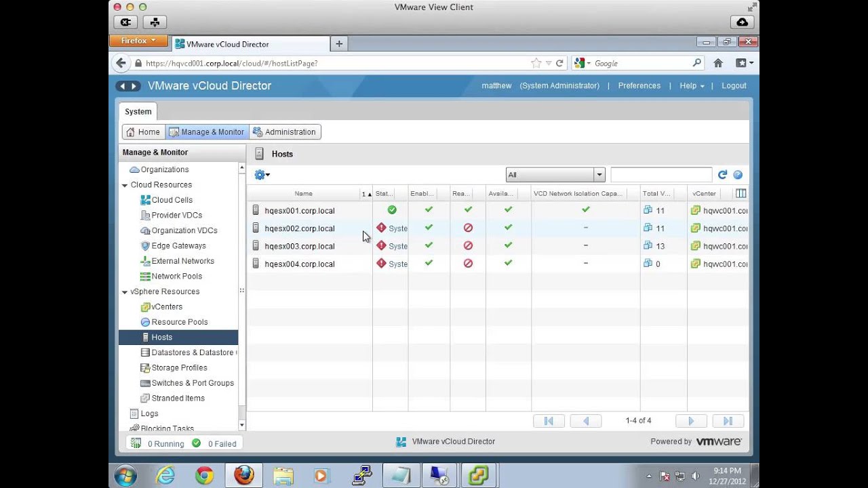This screenshot has width=868, height=488.
Task: Select the System tab
Action: point(138,112)
